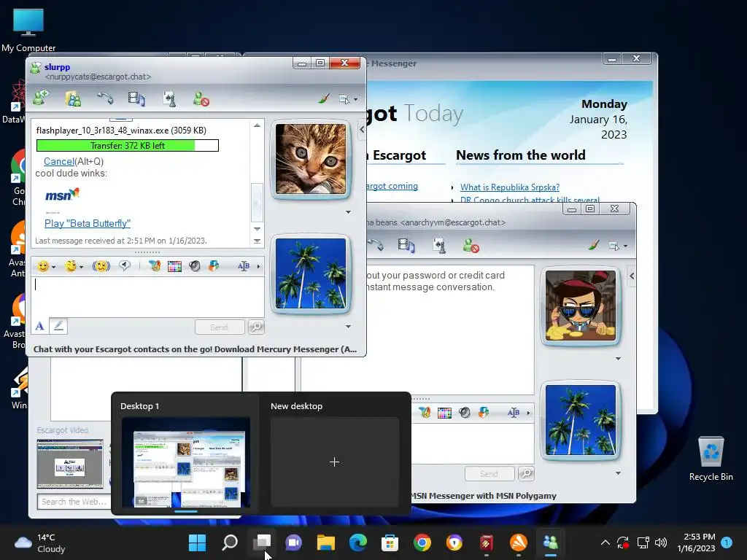The image size is (747, 560).
Task: Open emoticon picker in slurpp chat
Action: pyautogui.click(x=46, y=266)
